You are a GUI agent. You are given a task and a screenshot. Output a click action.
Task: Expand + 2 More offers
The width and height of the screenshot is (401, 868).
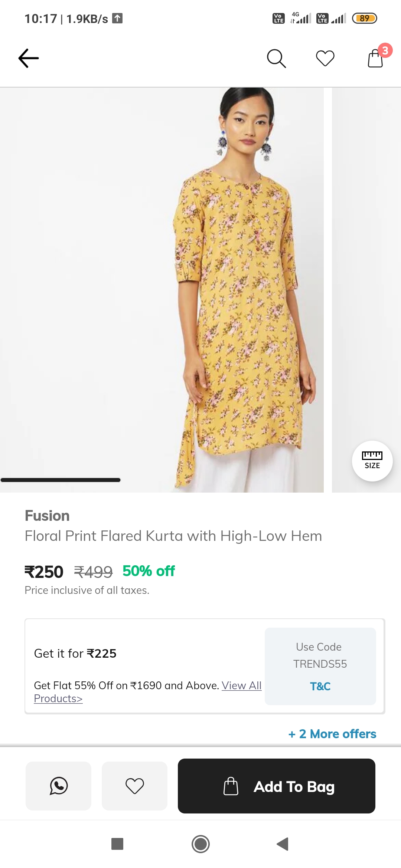coord(332,734)
